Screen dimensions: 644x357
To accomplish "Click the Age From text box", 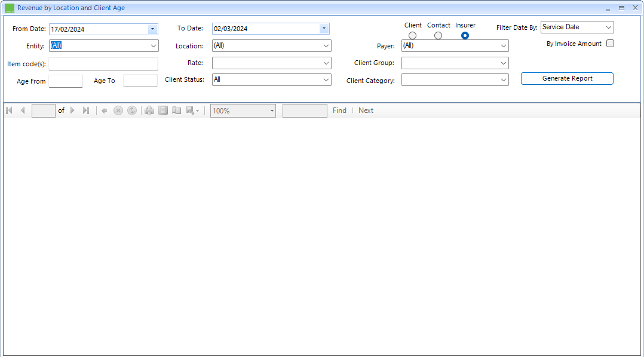I will 66,81.
